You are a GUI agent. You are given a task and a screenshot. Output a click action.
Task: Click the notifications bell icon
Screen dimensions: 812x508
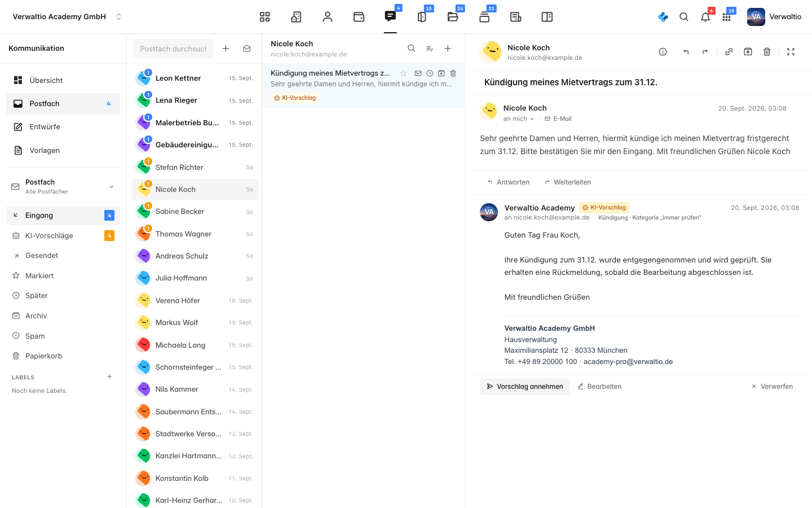[x=705, y=17]
